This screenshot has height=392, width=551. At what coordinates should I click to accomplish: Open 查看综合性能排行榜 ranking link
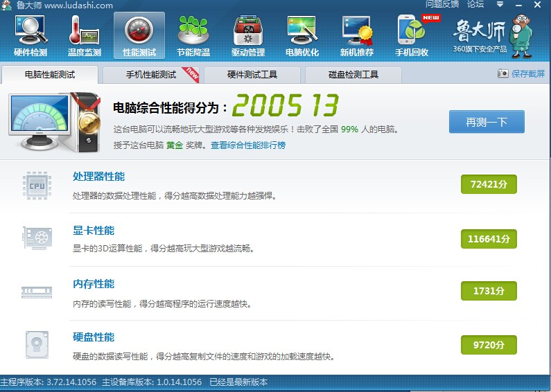[x=248, y=145]
